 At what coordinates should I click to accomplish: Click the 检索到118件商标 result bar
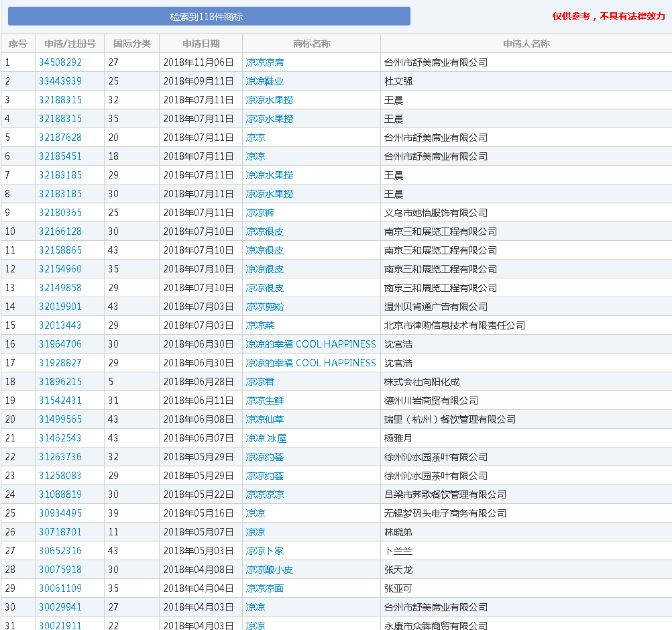(x=209, y=16)
